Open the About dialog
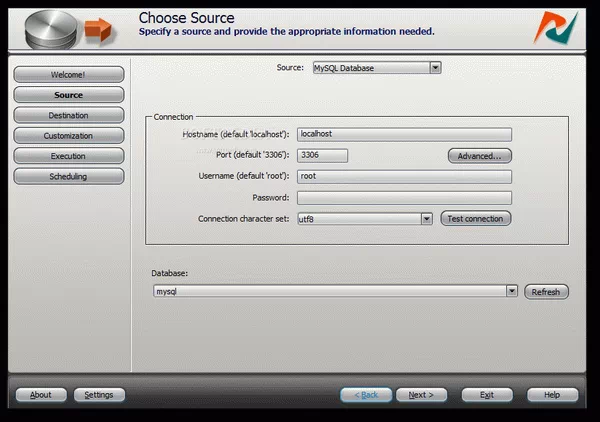This screenshot has height=422, width=600. click(41, 394)
